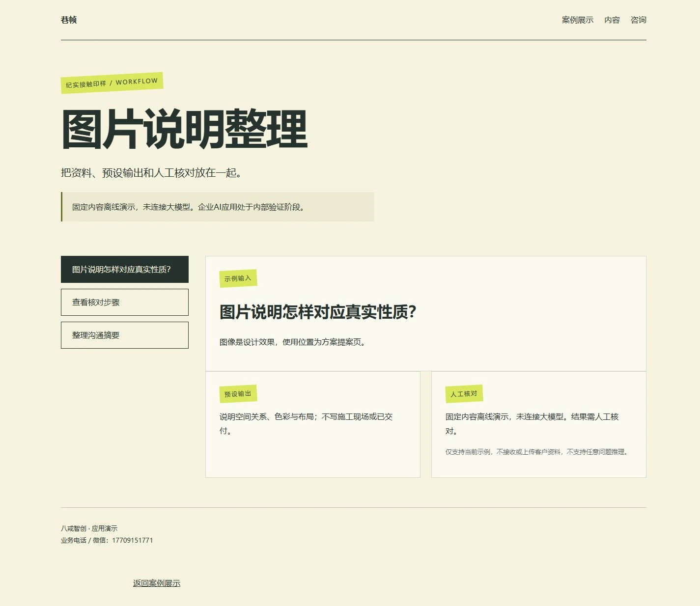Viewport: 700px width, 606px height.
Task: Follow the 返回案例展示 link
Action: (157, 583)
